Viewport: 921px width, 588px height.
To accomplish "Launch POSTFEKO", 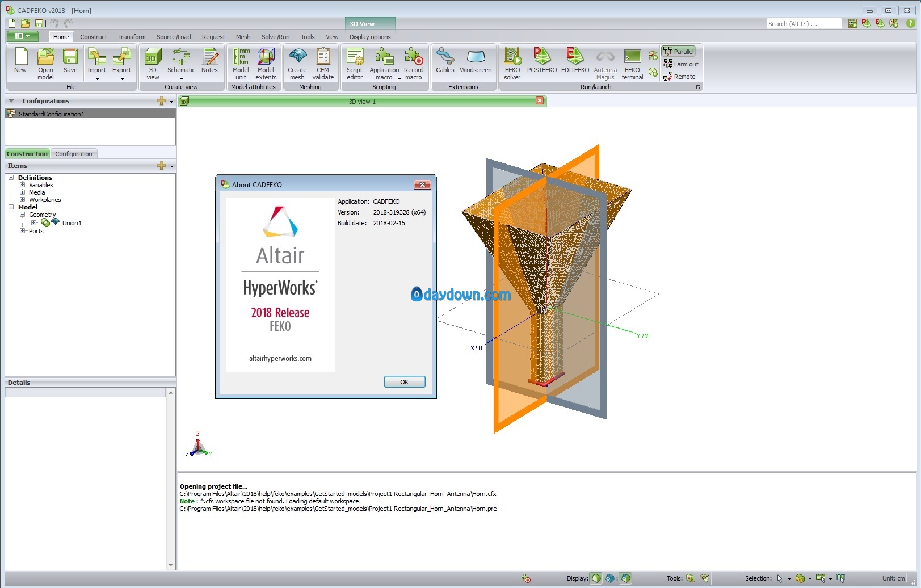I will pos(542,61).
